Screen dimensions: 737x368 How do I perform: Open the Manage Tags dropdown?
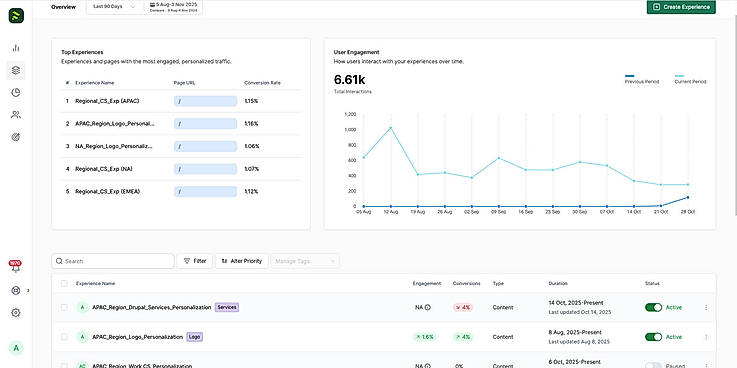point(305,261)
